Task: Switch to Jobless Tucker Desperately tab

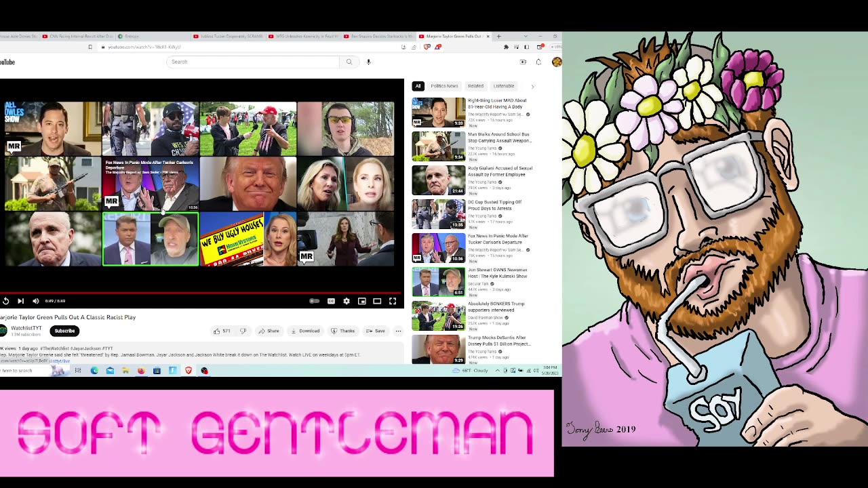Action: (229, 36)
